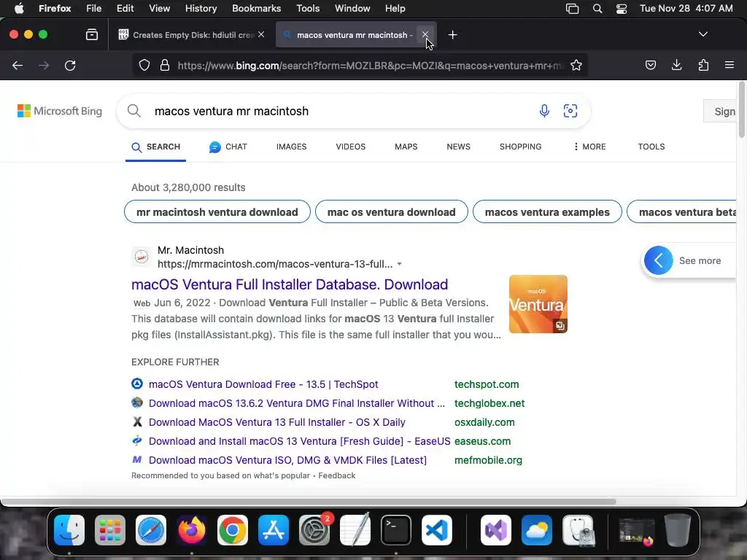Launch Google Chrome from the Dock
The height and width of the screenshot is (560, 747).
coord(233,530)
